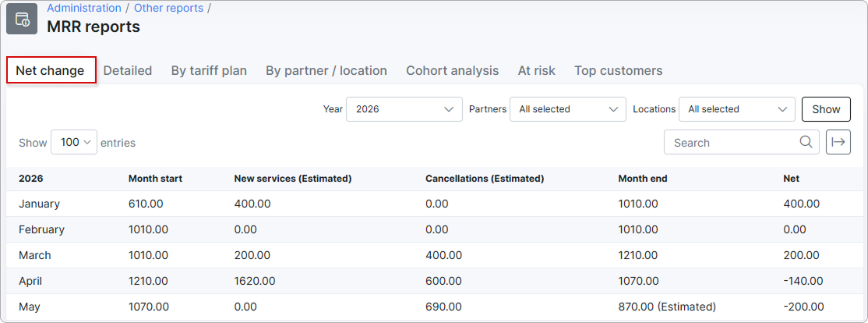
Task: Click the search magnifier icon
Action: pos(806,142)
